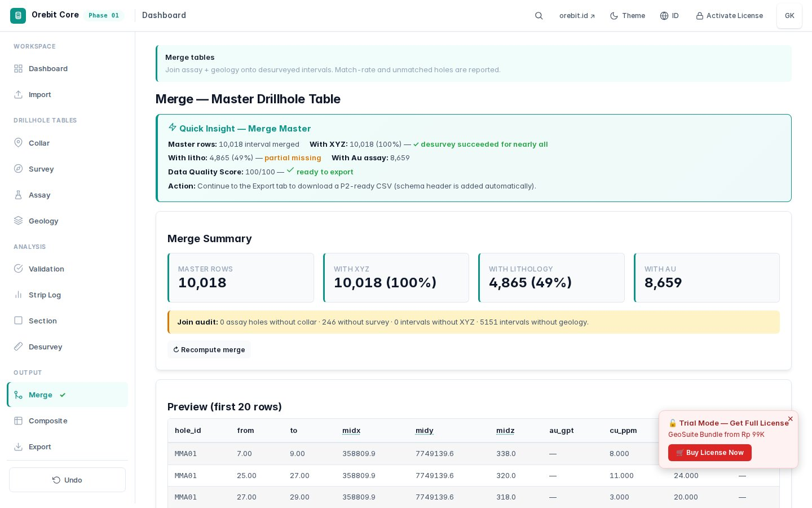Click the midy column header
The width and height of the screenshot is (812, 508).
(x=425, y=431)
